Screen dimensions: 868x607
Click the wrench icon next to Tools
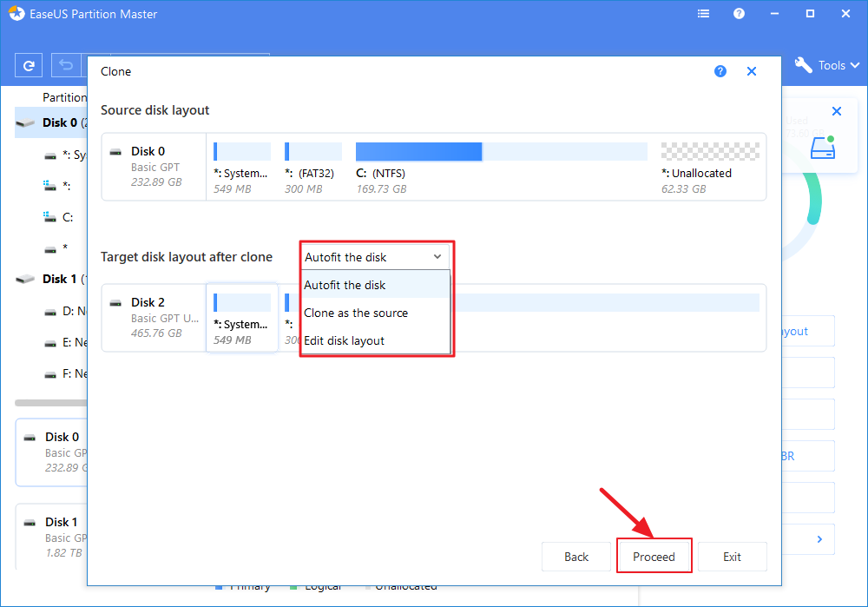[x=802, y=64]
